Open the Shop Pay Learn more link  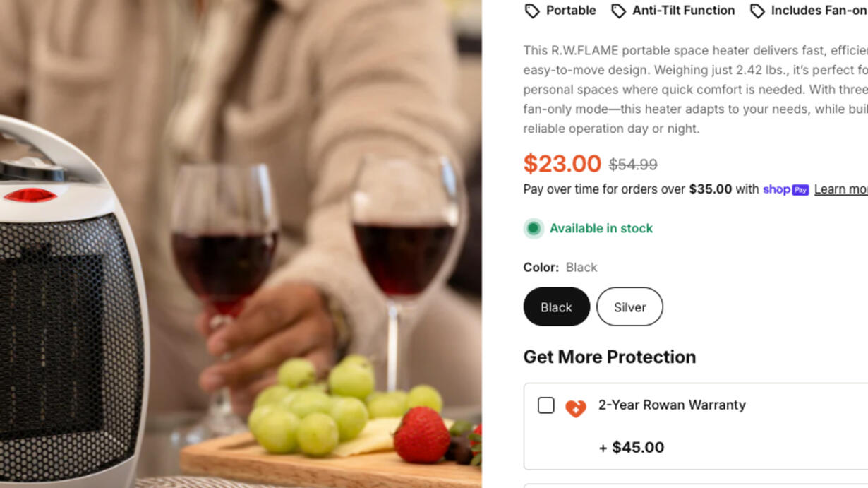tap(840, 189)
